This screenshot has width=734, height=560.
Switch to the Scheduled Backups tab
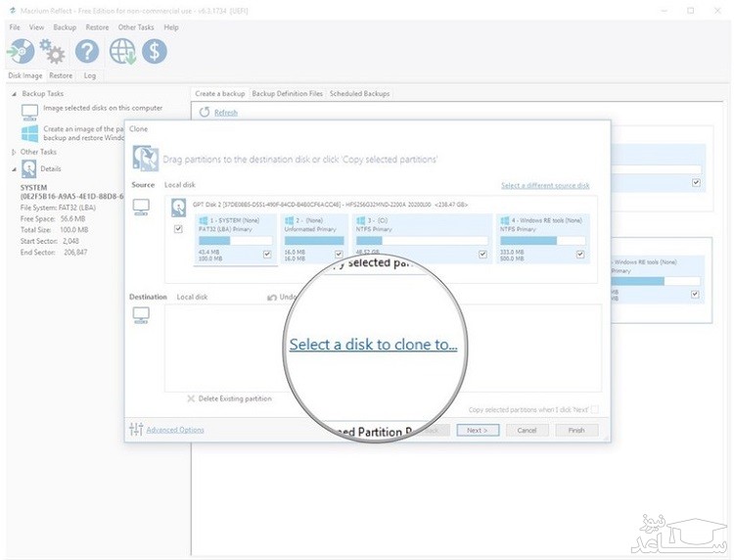coord(359,94)
